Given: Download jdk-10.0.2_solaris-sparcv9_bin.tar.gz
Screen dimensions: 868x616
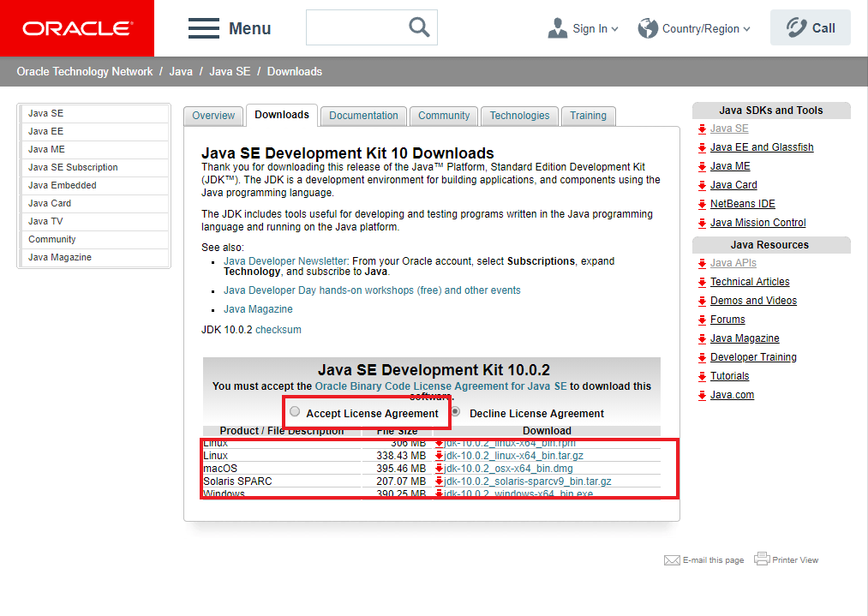Looking at the screenshot, I should click(528, 481).
